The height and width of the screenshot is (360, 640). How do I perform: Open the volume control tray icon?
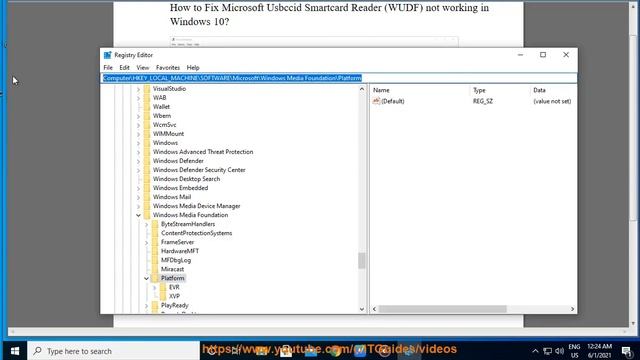click(x=560, y=351)
